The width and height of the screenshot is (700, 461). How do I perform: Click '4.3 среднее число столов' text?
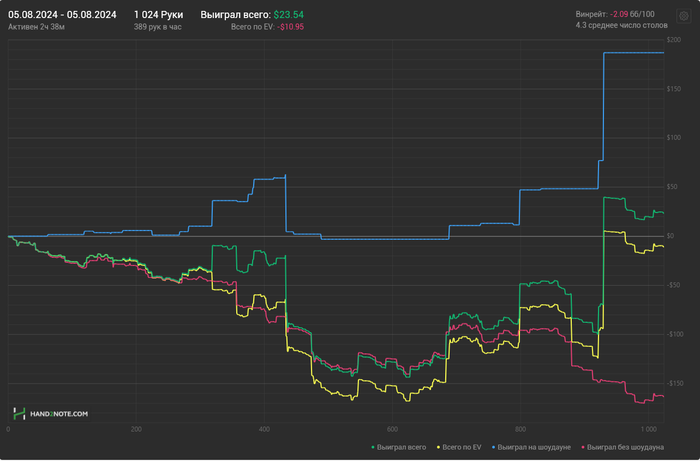click(x=621, y=25)
